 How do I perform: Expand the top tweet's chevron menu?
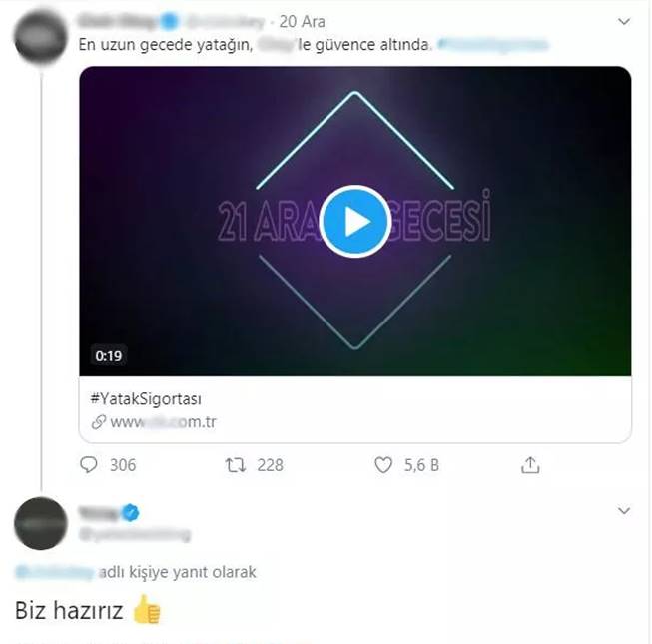click(x=624, y=21)
